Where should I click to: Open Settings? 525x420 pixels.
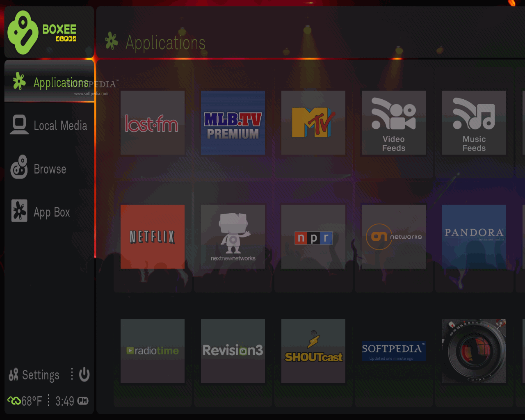click(34, 375)
